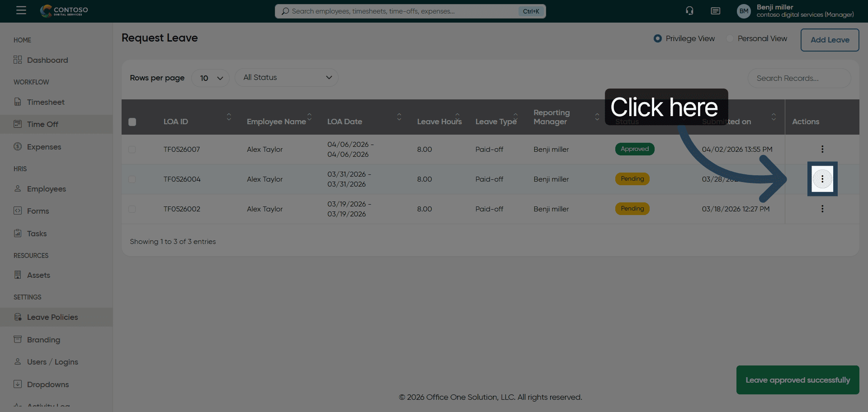Open actions menu for TF0526002
Image resolution: width=868 pixels, height=412 pixels.
(822, 209)
